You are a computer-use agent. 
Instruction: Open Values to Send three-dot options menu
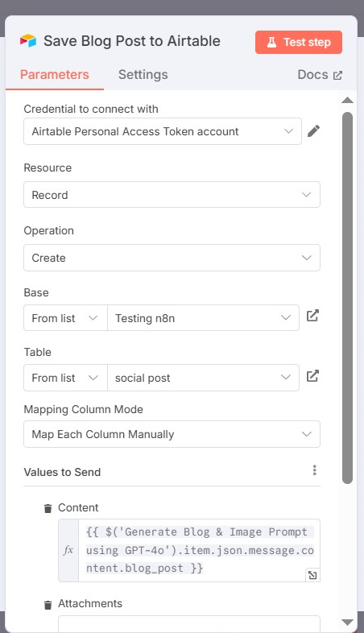tap(314, 470)
